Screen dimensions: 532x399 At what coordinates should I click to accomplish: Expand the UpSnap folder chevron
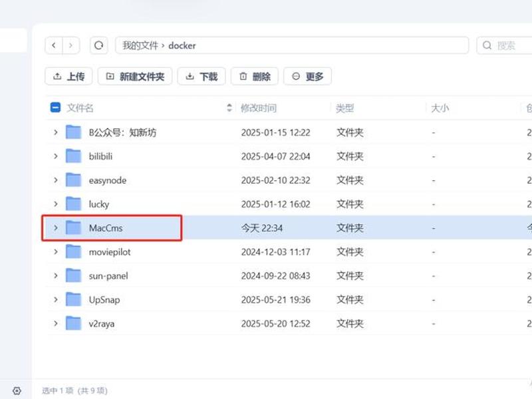pos(56,300)
